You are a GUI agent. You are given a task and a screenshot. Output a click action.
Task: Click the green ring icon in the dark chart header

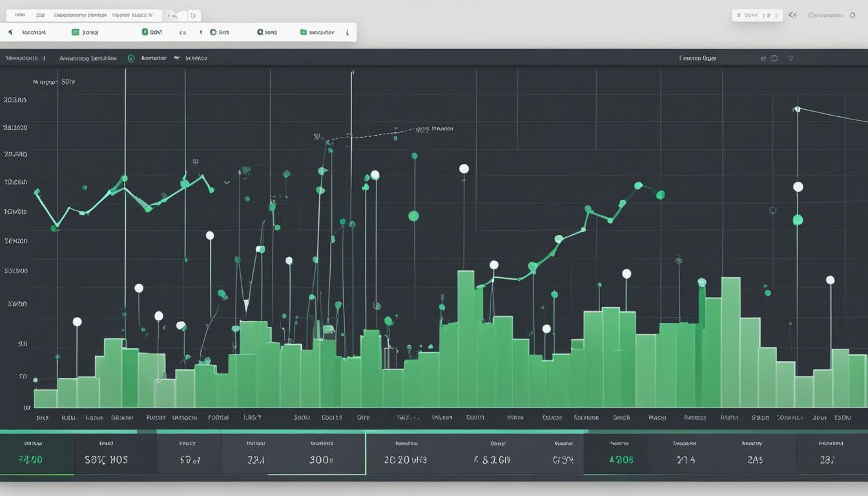[x=131, y=58]
